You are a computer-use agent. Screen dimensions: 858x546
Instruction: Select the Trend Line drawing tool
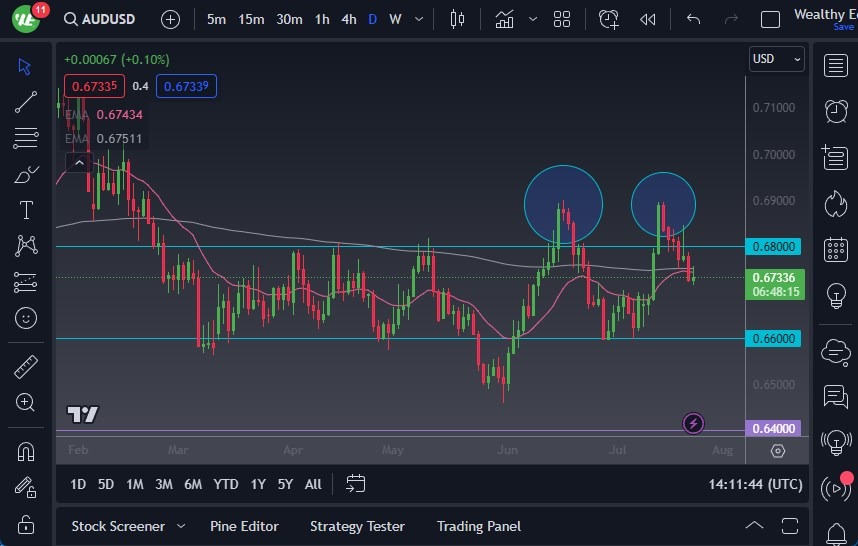point(26,102)
